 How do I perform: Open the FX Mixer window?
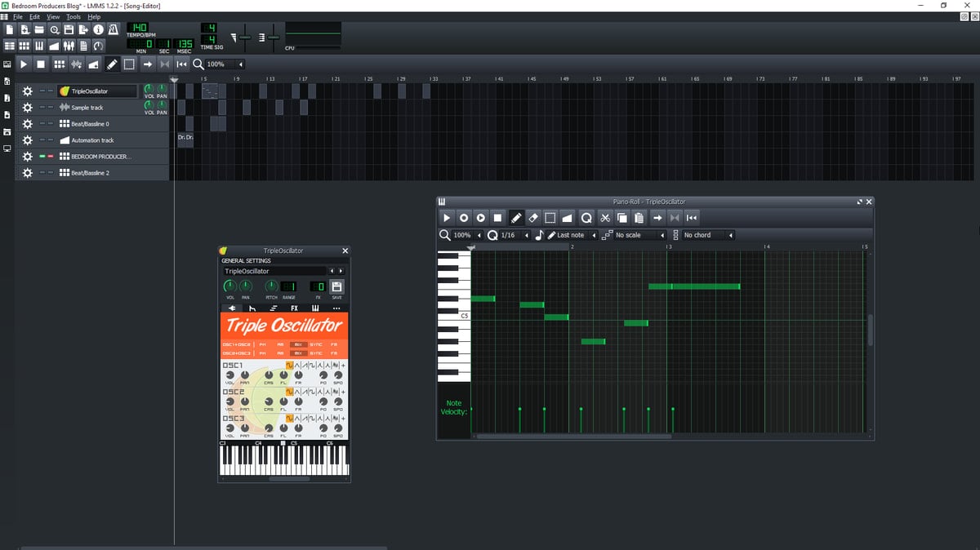[69, 46]
